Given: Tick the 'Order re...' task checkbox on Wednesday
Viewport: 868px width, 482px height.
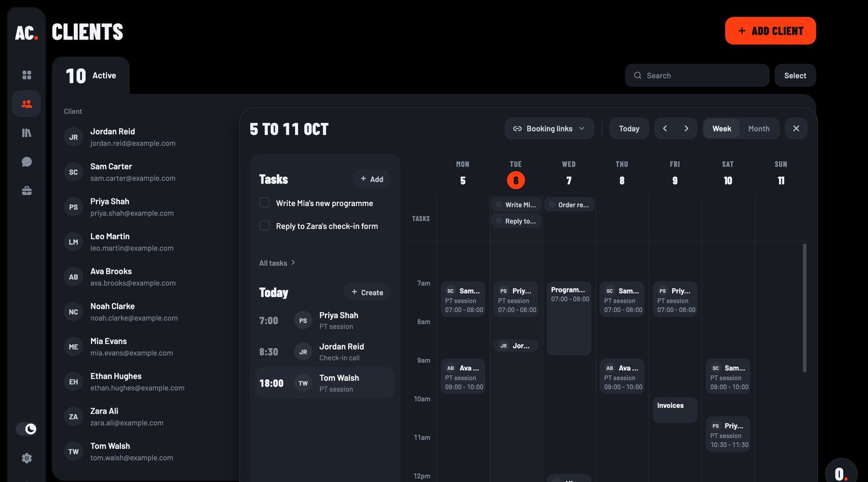Looking at the screenshot, I should [x=552, y=204].
